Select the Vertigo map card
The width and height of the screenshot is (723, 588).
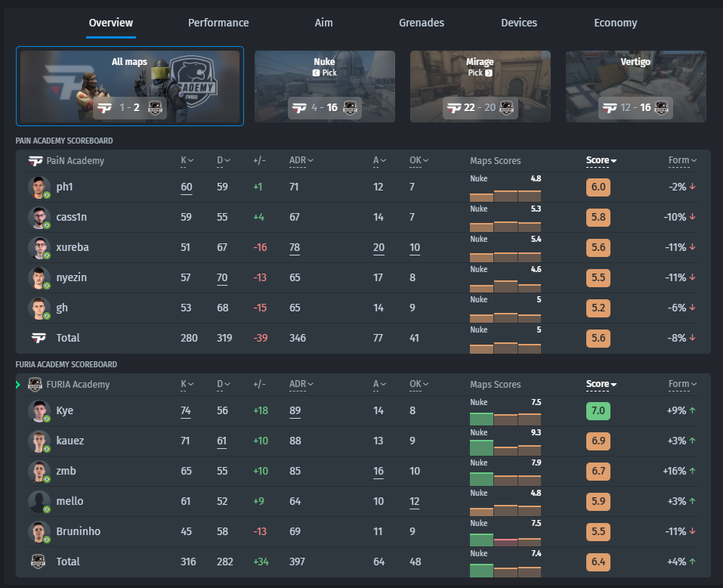636,87
